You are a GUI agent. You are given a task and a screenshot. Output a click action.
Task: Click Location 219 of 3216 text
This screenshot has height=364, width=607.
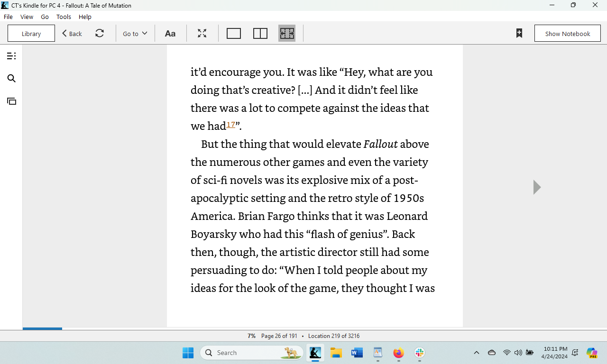pyautogui.click(x=334, y=336)
